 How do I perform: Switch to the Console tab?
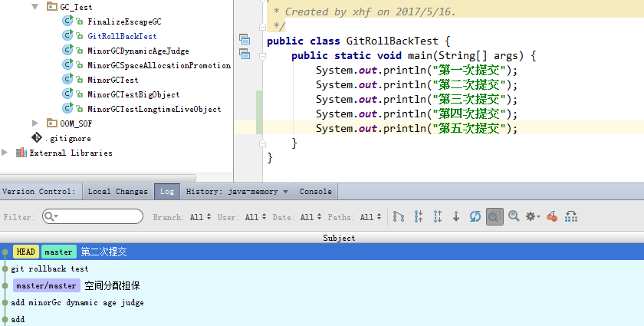tap(315, 192)
